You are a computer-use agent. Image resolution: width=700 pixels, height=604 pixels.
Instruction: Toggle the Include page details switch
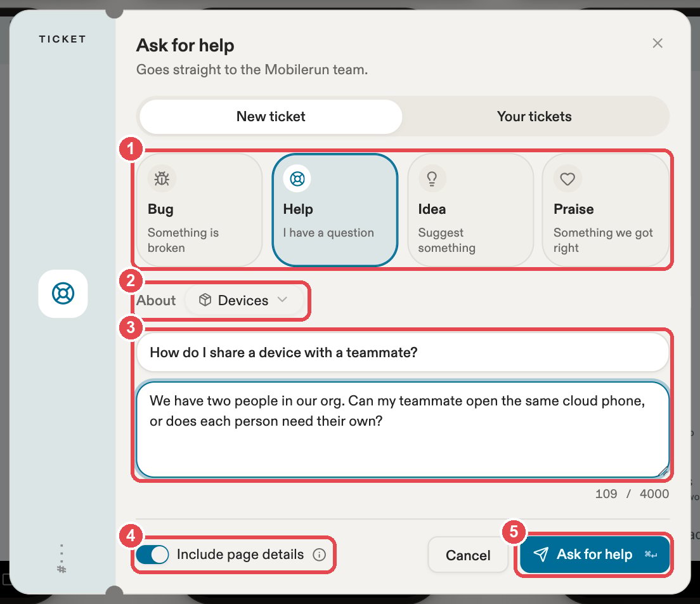point(152,555)
